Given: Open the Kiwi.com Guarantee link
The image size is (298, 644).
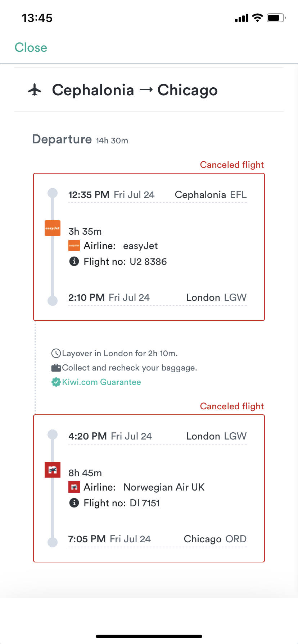Looking at the screenshot, I should pyautogui.click(x=101, y=382).
